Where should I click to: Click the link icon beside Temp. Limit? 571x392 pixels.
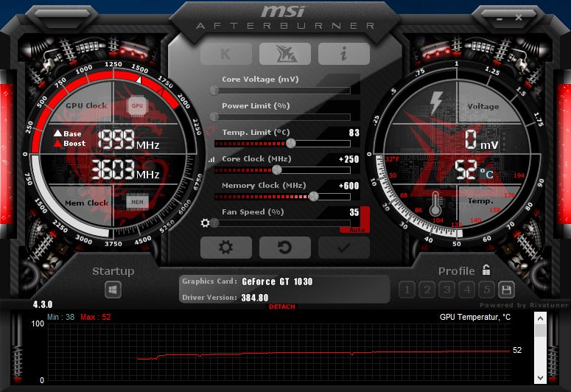coord(211,130)
